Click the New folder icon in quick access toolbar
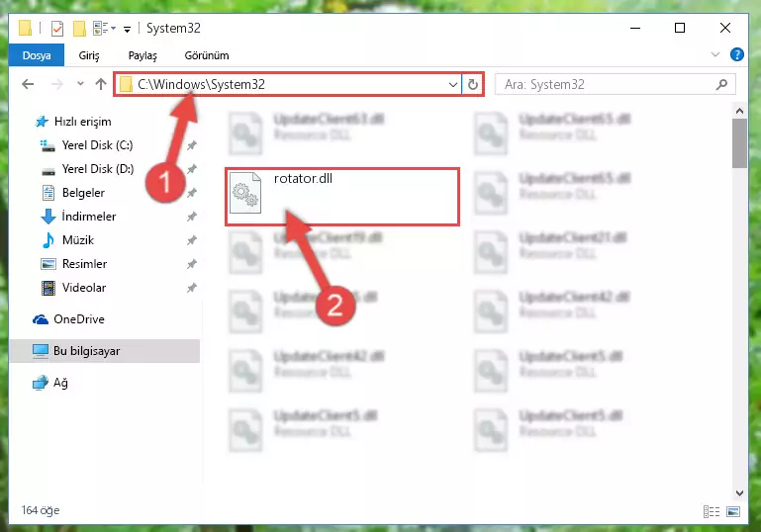This screenshot has width=761, height=532. click(79, 28)
